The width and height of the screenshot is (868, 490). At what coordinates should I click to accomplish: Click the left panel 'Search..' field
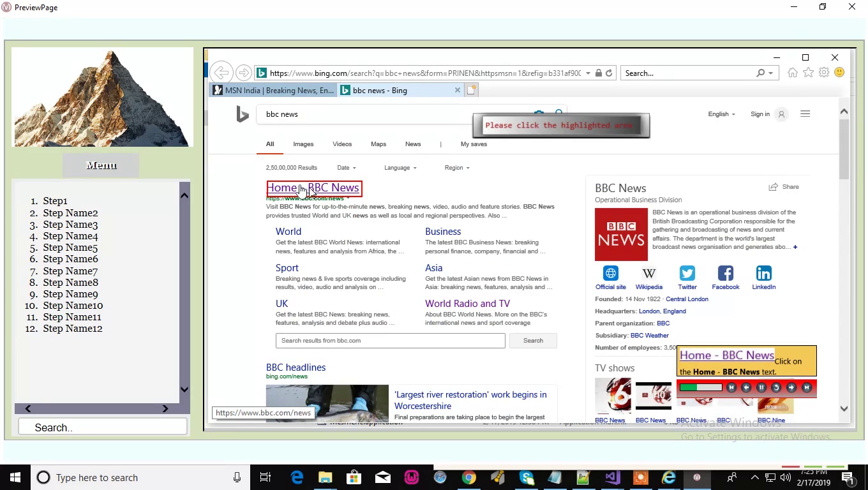103,427
